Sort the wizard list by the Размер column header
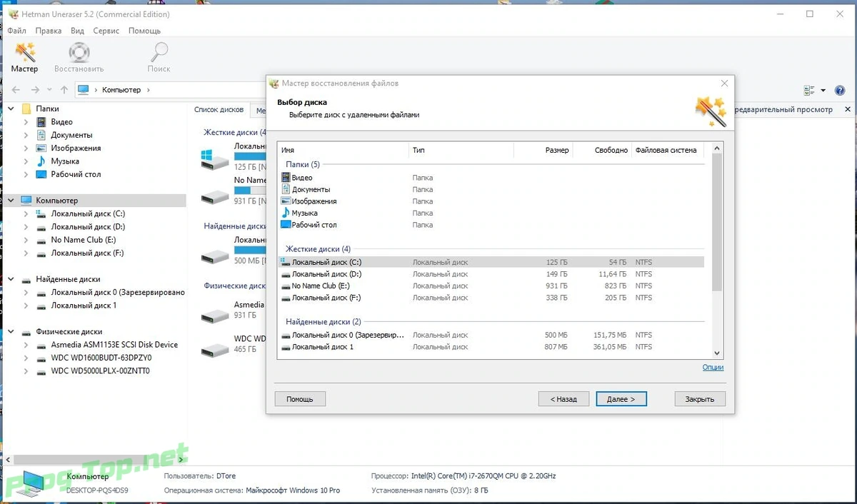 543,150
